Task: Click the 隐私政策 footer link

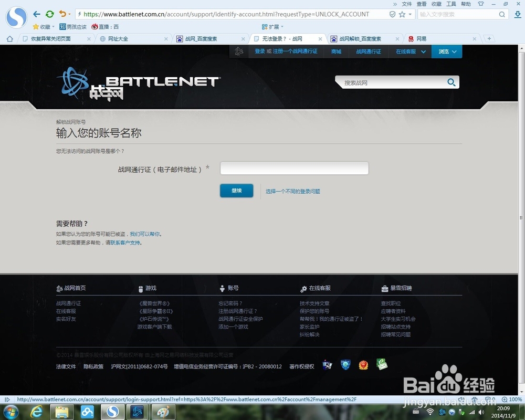Action: point(93,366)
